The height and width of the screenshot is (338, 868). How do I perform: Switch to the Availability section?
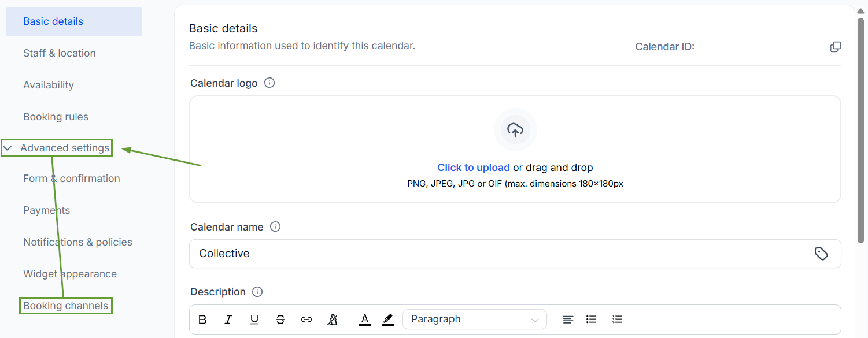coord(49,85)
